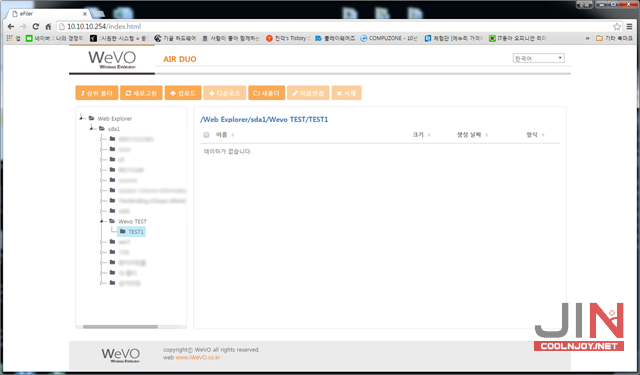Click the 다운로드 download button
The image size is (640, 375).
coord(225,93)
